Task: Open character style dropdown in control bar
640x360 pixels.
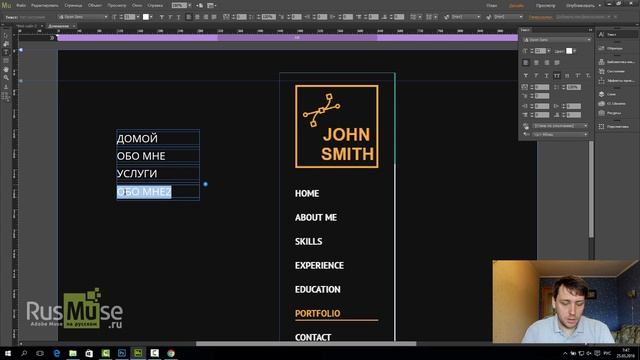Action: pyautogui.click(x=508, y=17)
